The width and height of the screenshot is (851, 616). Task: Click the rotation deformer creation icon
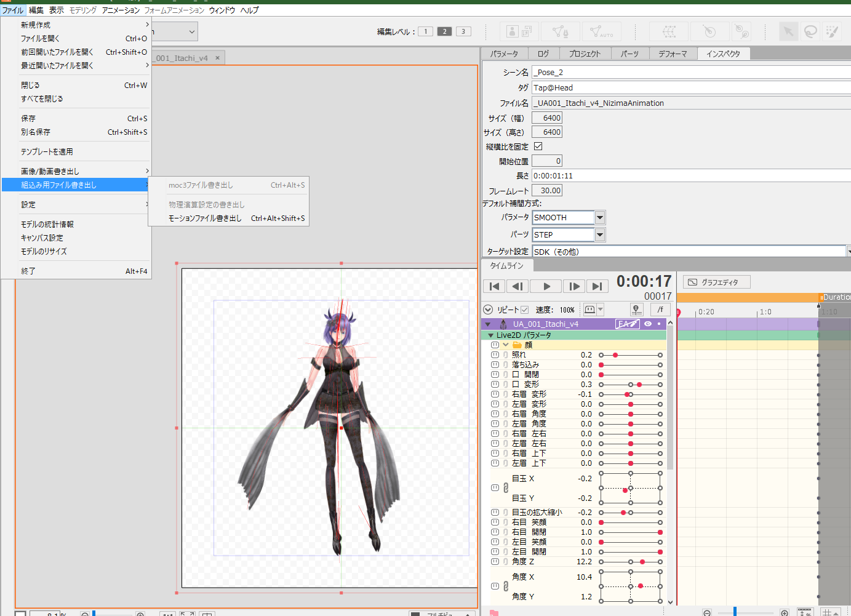(x=709, y=31)
